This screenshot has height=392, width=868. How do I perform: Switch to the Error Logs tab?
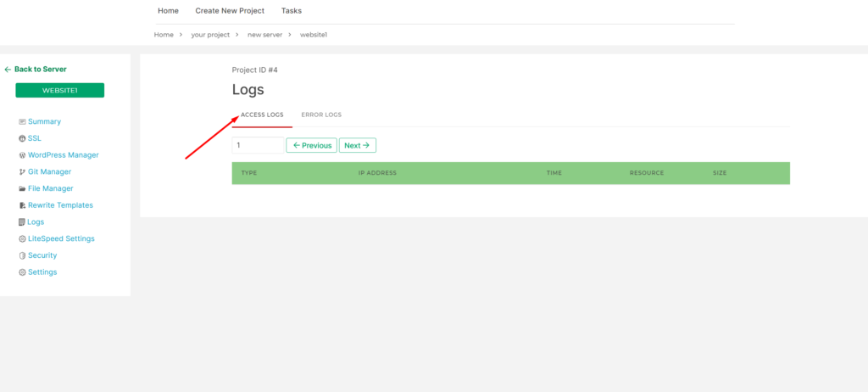click(321, 115)
